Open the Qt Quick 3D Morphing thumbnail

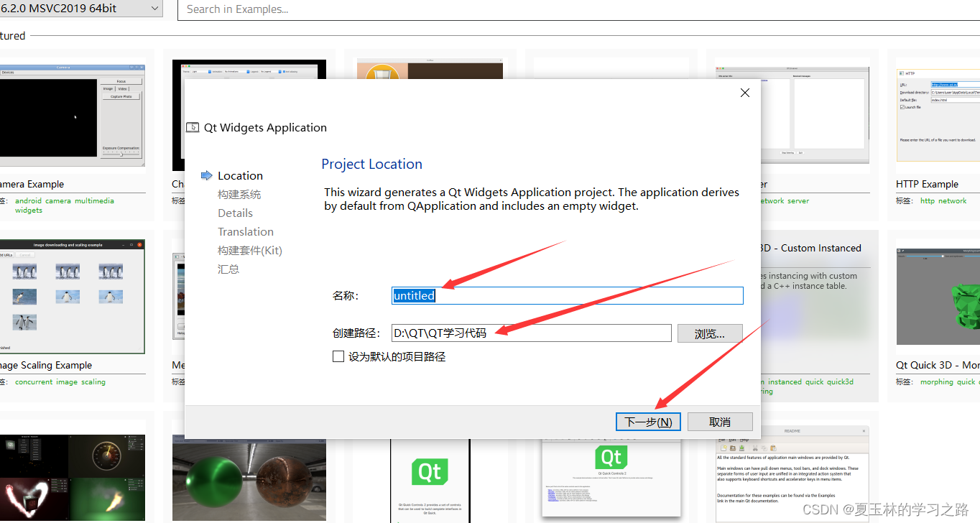(x=938, y=297)
